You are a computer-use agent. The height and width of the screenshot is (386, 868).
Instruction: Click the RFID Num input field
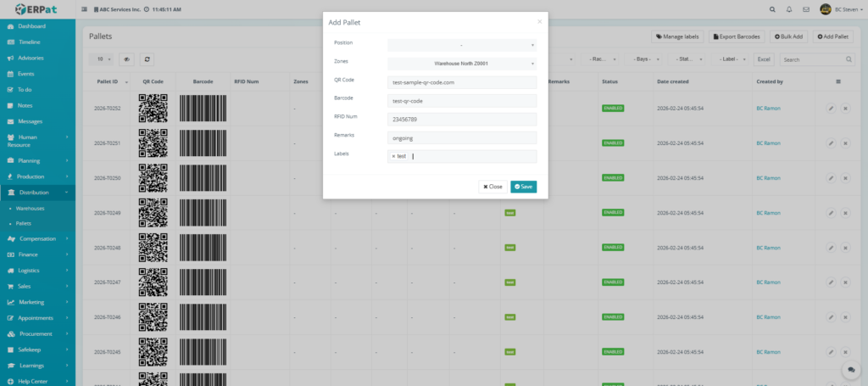(x=462, y=119)
